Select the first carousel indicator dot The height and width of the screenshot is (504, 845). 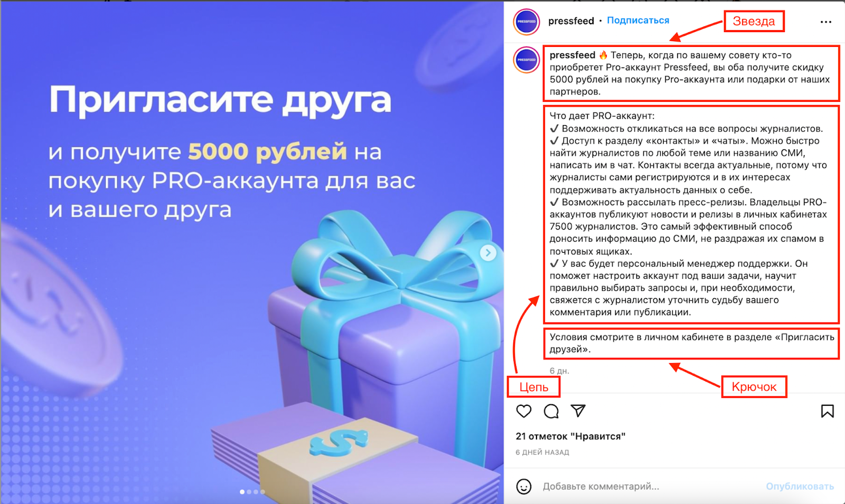click(x=242, y=492)
